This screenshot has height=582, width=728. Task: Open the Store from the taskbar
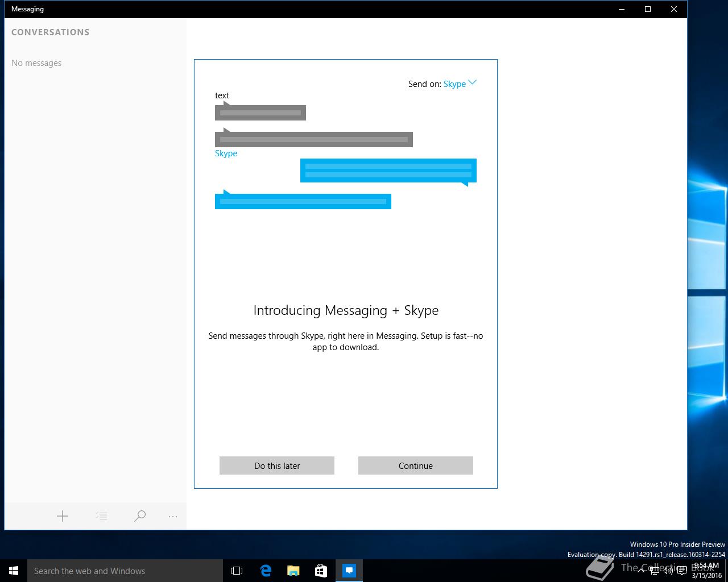click(321, 571)
